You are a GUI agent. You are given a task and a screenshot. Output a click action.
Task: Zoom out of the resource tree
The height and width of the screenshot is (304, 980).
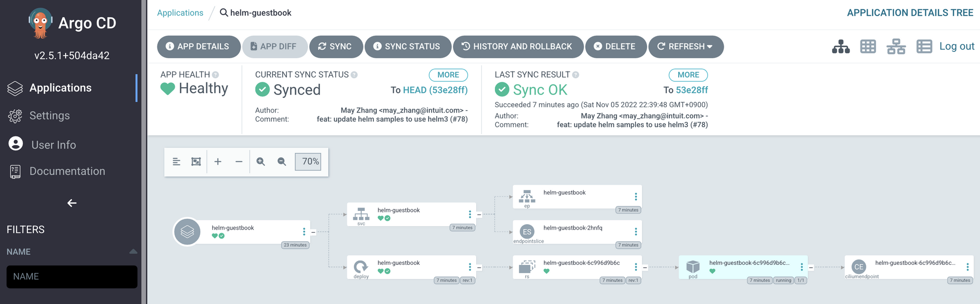click(x=282, y=162)
